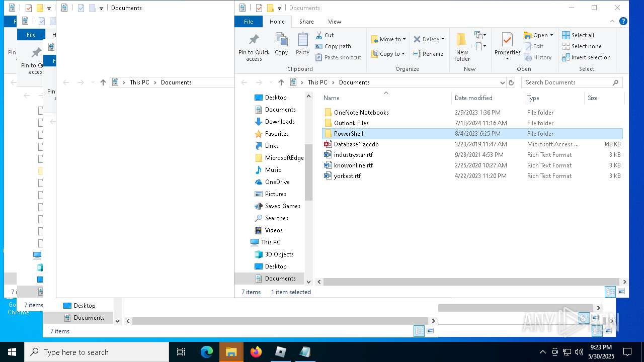The image size is (644, 362).
Task: Click the Windows Start button
Action: pos(12,352)
